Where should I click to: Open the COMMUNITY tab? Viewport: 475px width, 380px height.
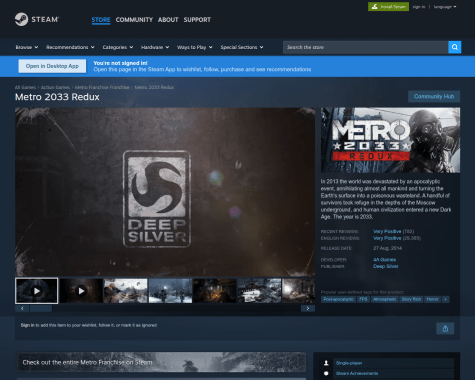pyautogui.click(x=134, y=20)
